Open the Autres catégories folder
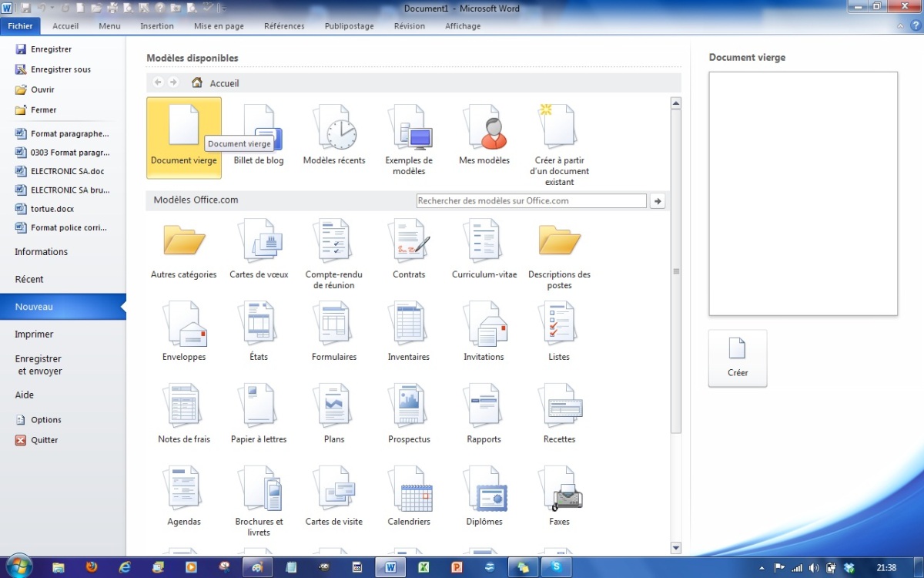 coord(184,251)
